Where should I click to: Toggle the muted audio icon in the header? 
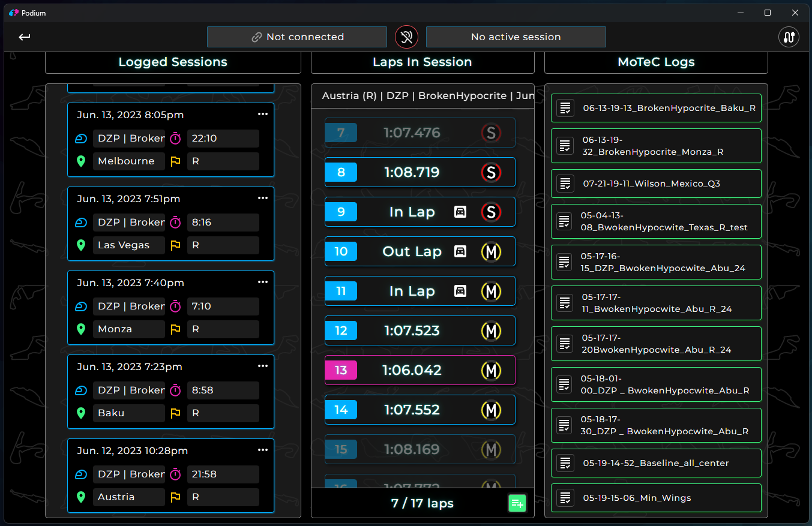coord(406,37)
